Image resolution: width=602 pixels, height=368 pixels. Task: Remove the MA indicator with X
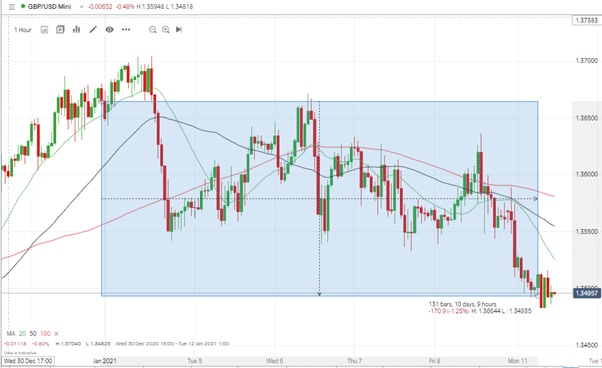(x=56, y=333)
